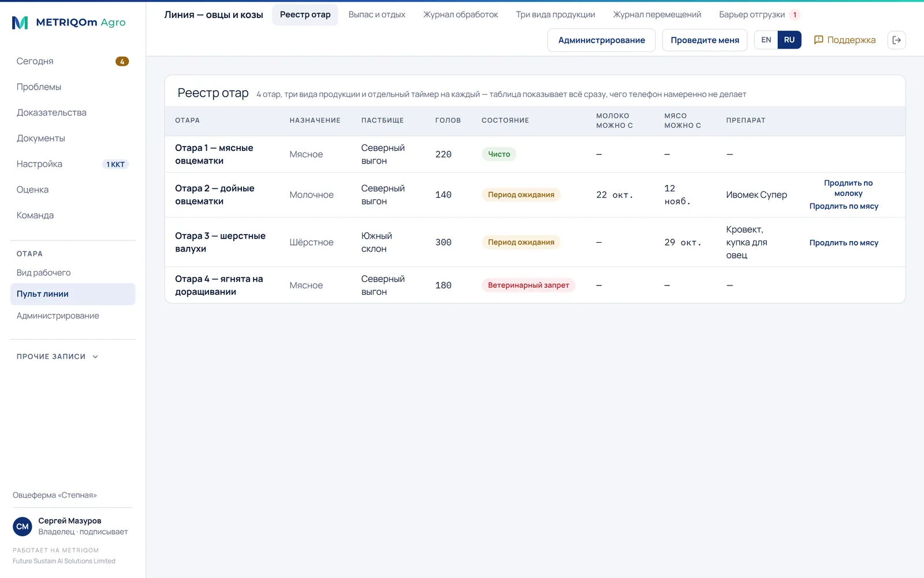Viewport: 924px width, 578px height.
Task: Select Пульт линии in sidebar
Action: (x=73, y=294)
